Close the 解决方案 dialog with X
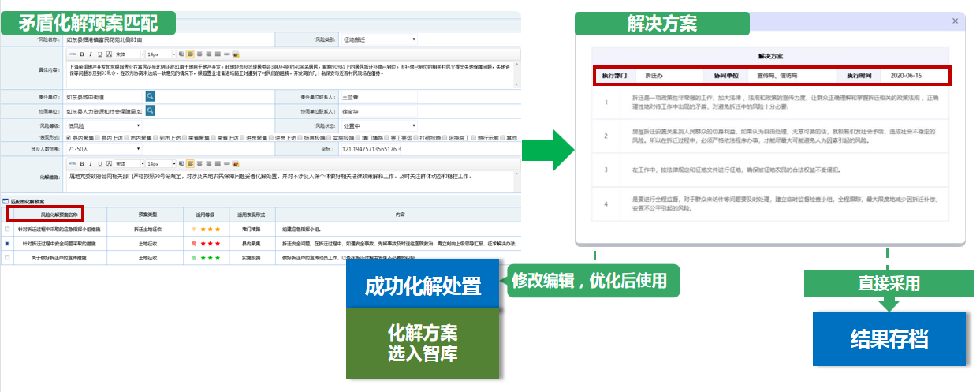980x392 pixels. point(956,21)
